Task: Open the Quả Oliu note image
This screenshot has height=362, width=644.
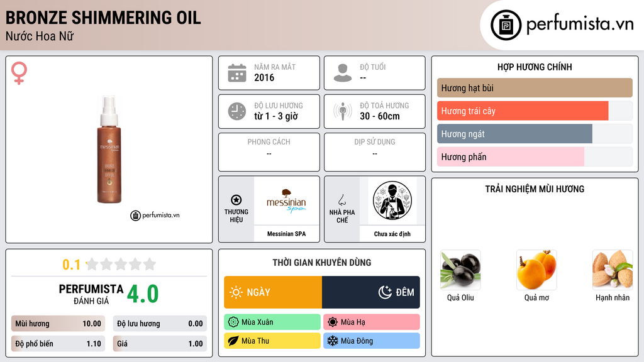Action: (x=460, y=270)
